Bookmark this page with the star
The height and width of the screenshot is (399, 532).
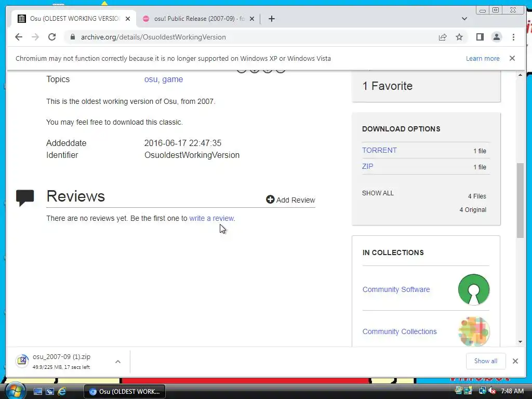click(x=459, y=37)
